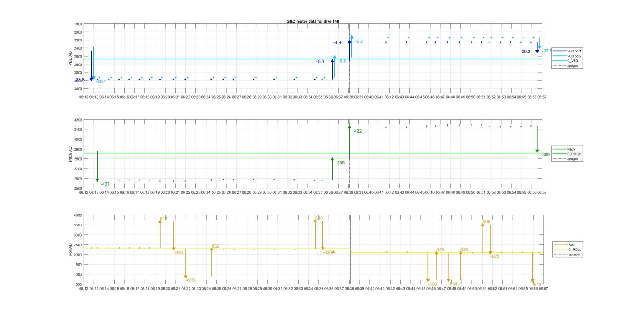Click the 'Pitch AD' y-axis label
Viewport: 644px width, 319px height.
[x=70, y=154]
